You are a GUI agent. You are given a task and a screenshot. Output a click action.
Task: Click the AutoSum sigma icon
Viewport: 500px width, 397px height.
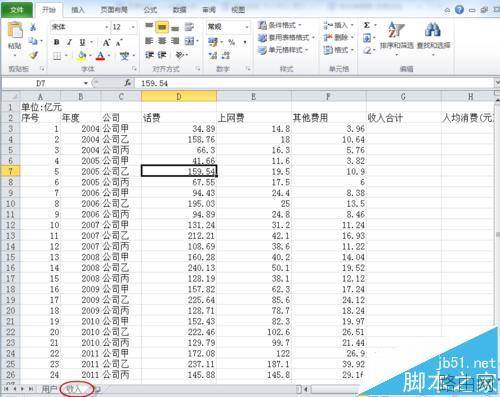tap(367, 25)
